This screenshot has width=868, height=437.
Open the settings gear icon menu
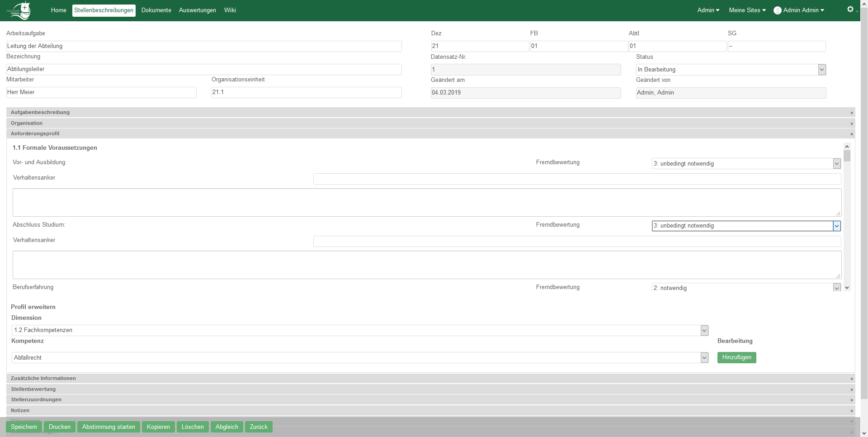coord(850,9)
